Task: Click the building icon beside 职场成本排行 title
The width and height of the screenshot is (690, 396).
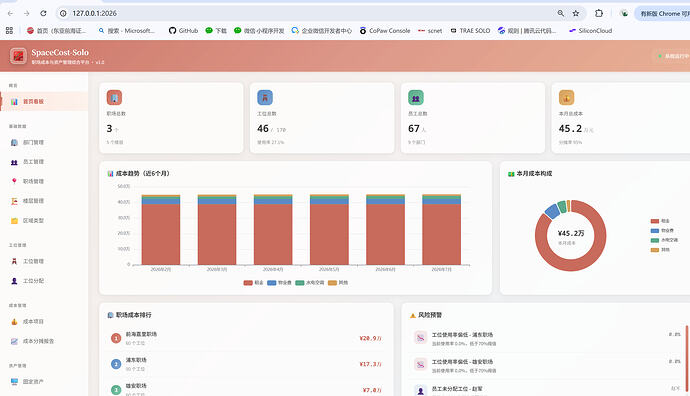Action: (x=110, y=315)
